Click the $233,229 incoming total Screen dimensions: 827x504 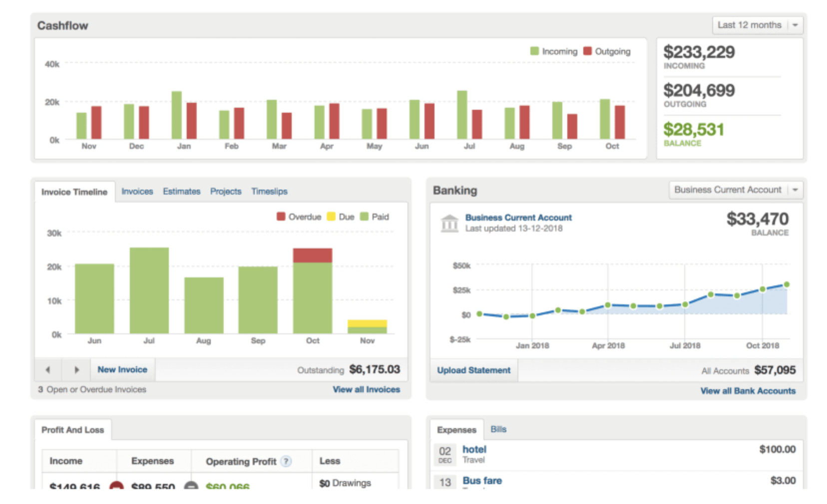(x=699, y=52)
